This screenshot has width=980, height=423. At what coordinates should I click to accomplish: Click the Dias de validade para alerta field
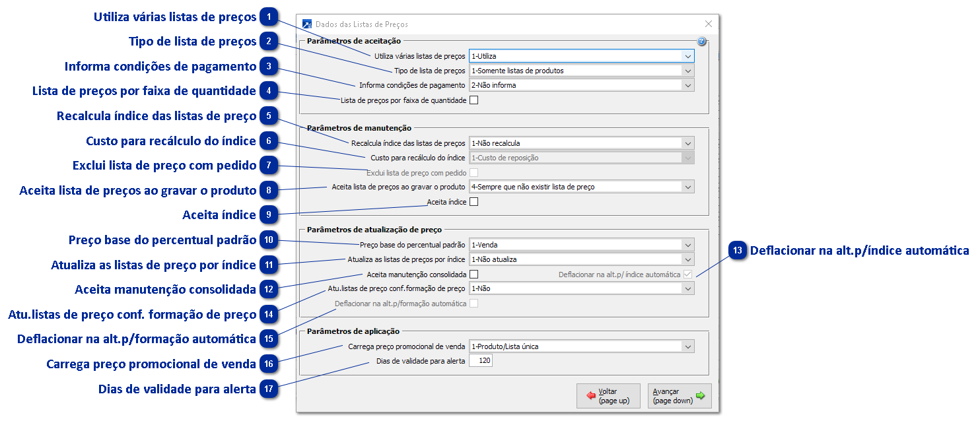(481, 361)
